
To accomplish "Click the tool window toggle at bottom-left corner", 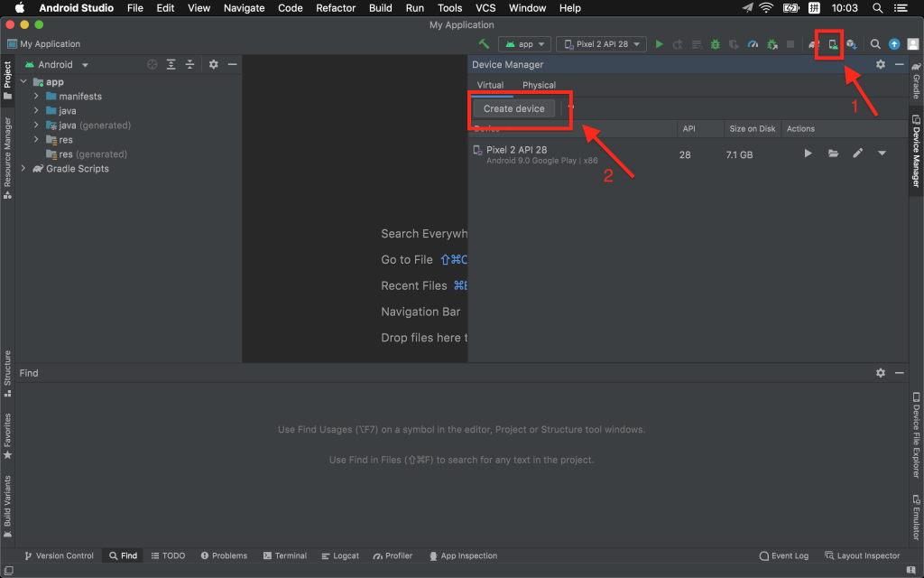I will 8,571.
